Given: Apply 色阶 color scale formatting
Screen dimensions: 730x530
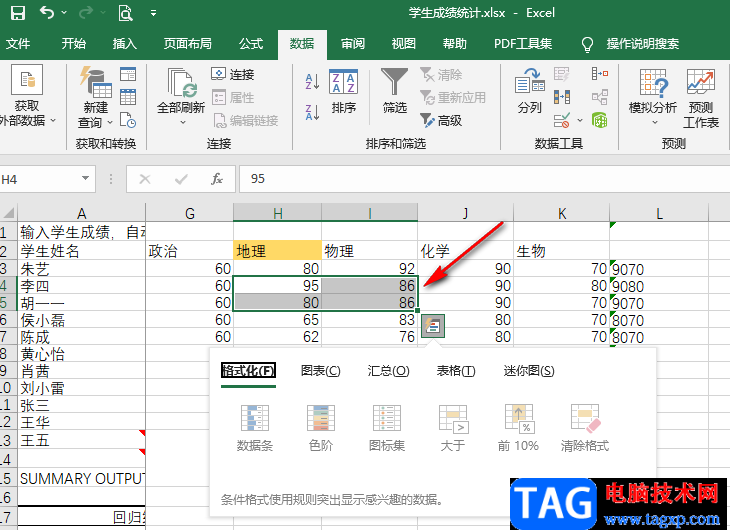Looking at the screenshot, I should point(321,428).
